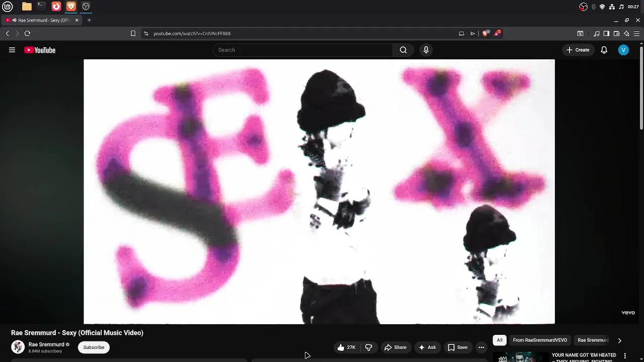Screen dimensions: 644x362
Task: View site settings icon in address bar
Action: [x=146, y=34]
